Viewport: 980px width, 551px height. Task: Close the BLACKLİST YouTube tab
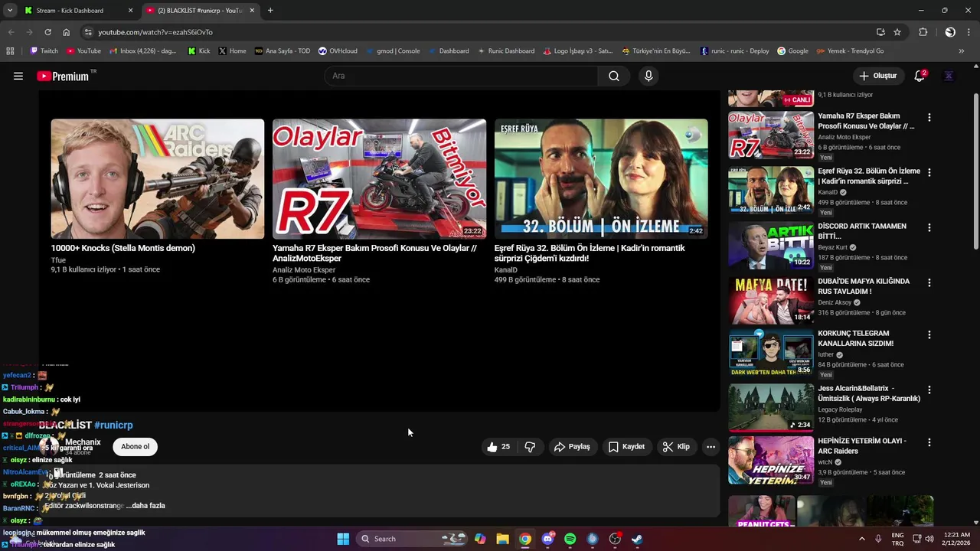(x=252, y=11)
